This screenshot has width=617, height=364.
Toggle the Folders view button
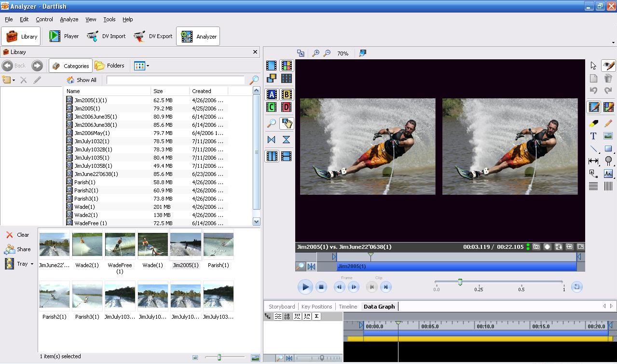110,66
